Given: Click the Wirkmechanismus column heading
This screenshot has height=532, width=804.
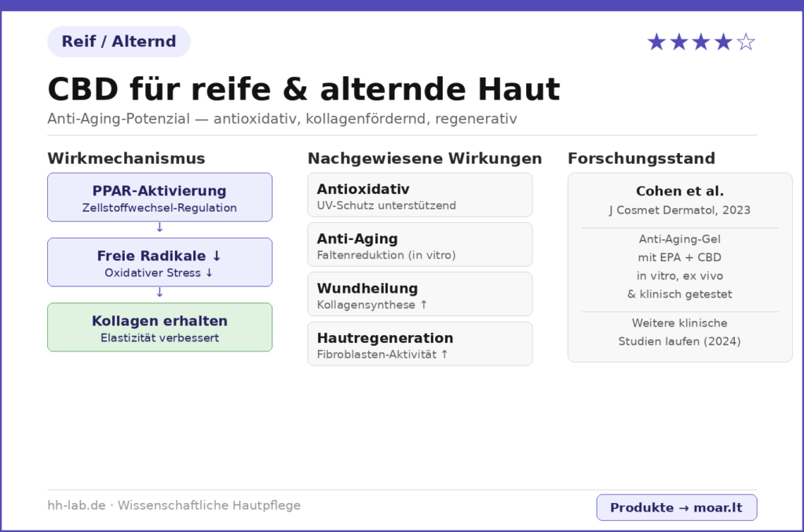Looking at the screenshot, I should (126, 159).
